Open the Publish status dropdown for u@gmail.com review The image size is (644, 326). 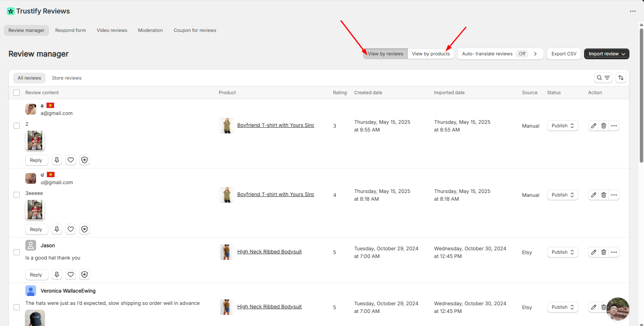(563, 195)
